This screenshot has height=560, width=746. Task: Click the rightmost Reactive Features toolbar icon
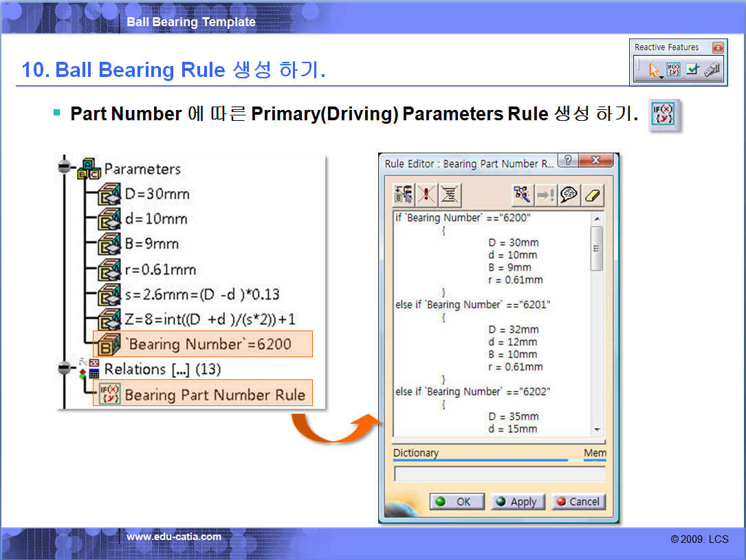pos(712,69)
